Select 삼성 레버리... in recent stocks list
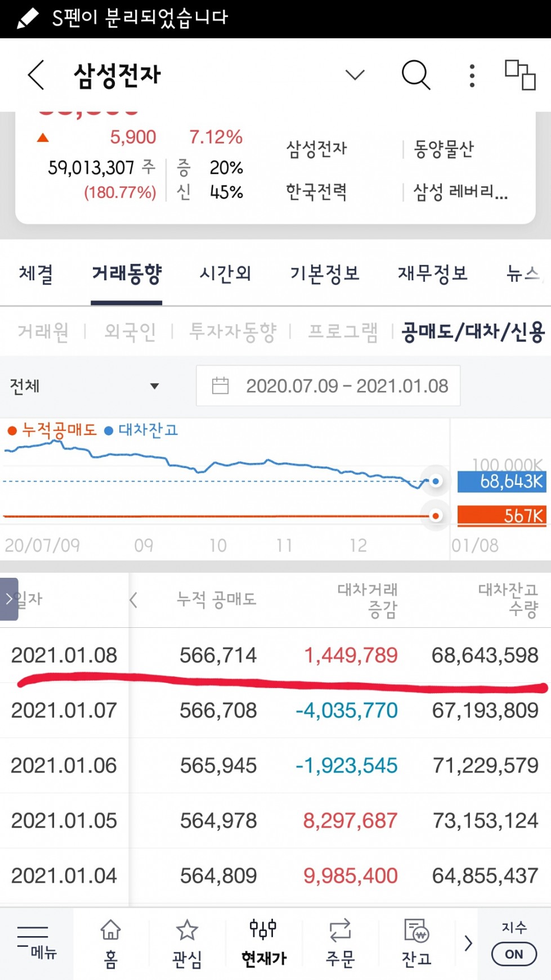Screen dimensions: 551x980 click(460, 192)
